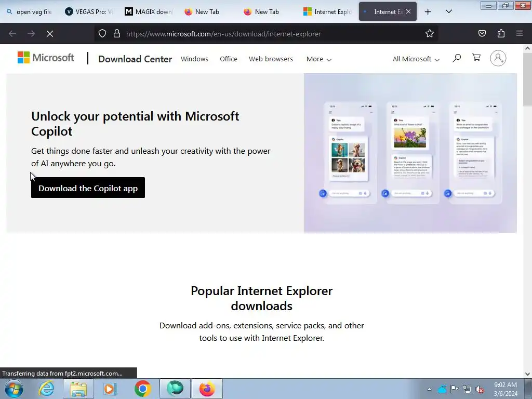Open the tracking protection shield icon
The height and width of the screenshot is (399, 532).
(102, 34)
